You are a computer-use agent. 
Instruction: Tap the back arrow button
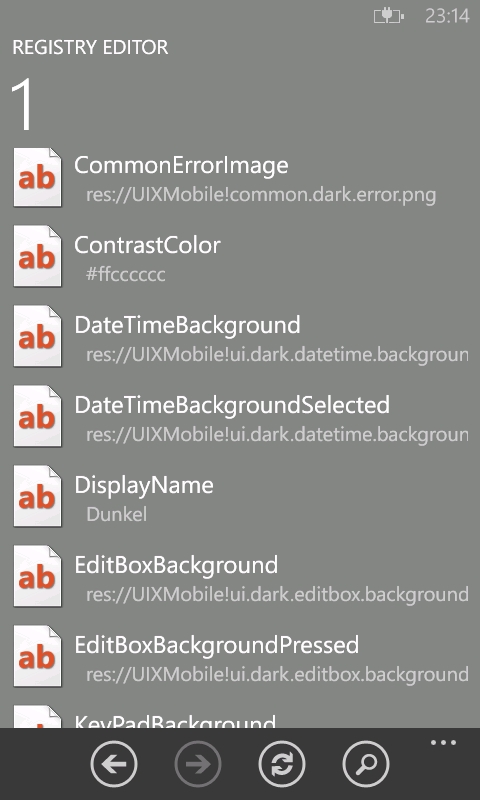point(114,764)
